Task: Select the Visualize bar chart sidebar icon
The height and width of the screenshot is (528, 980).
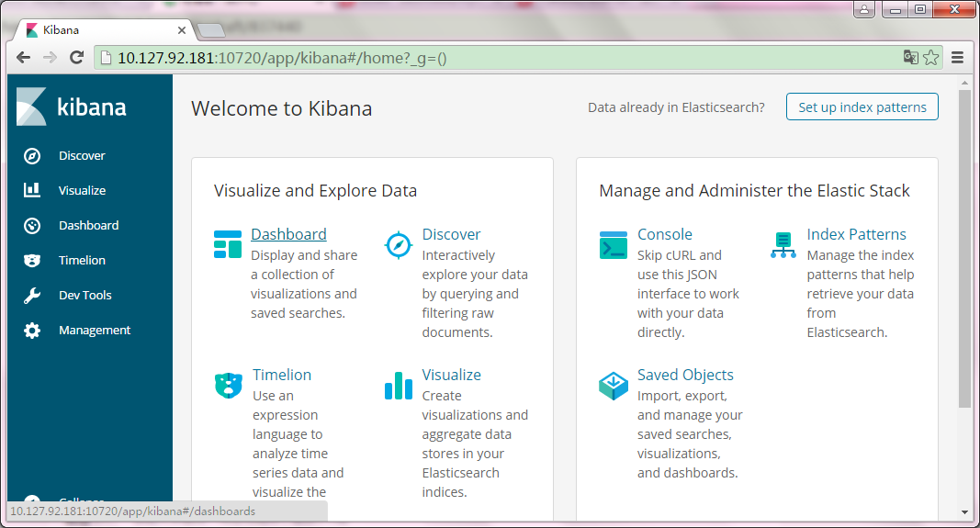Action: [32, 190]
